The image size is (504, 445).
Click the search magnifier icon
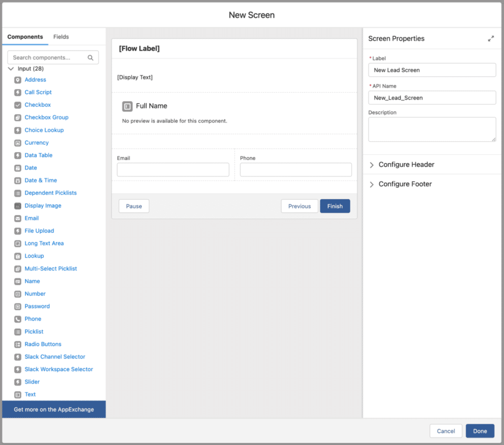(91, 58)
